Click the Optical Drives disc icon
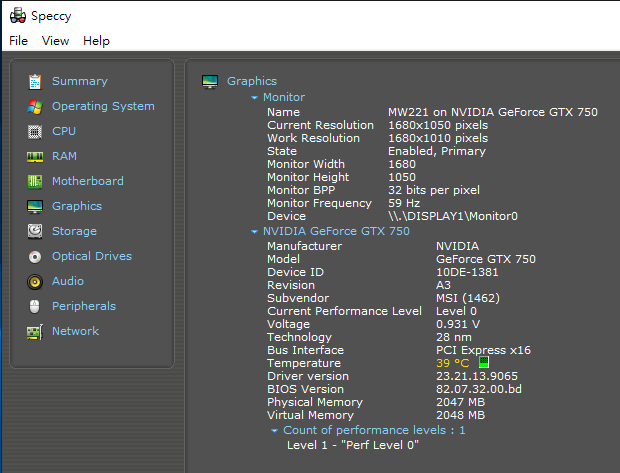 [35, 257]
